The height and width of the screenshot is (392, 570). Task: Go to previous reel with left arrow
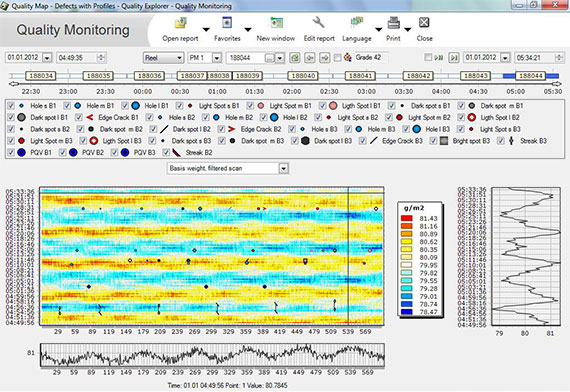[310, 57]
